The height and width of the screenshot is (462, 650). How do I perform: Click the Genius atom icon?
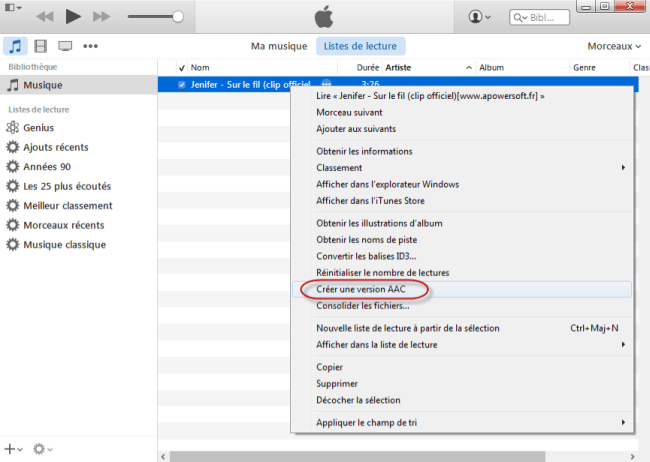coord(12,128)
